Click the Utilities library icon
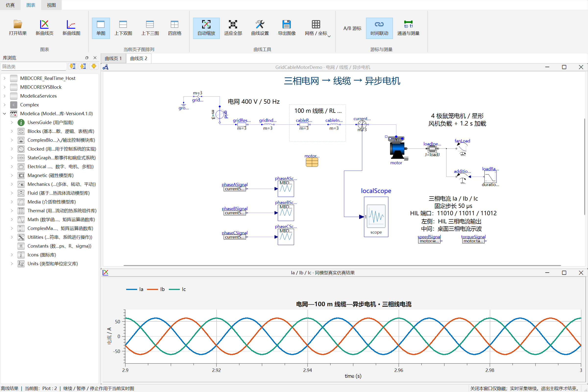Image resolution: width=588 pixels, height=392 pixels. (x=21, y=237)
